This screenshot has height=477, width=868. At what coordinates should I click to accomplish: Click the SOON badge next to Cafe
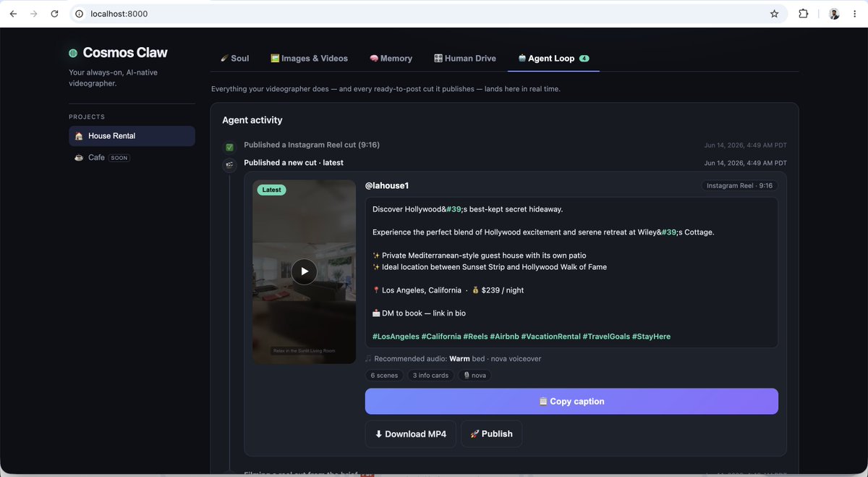119,158
